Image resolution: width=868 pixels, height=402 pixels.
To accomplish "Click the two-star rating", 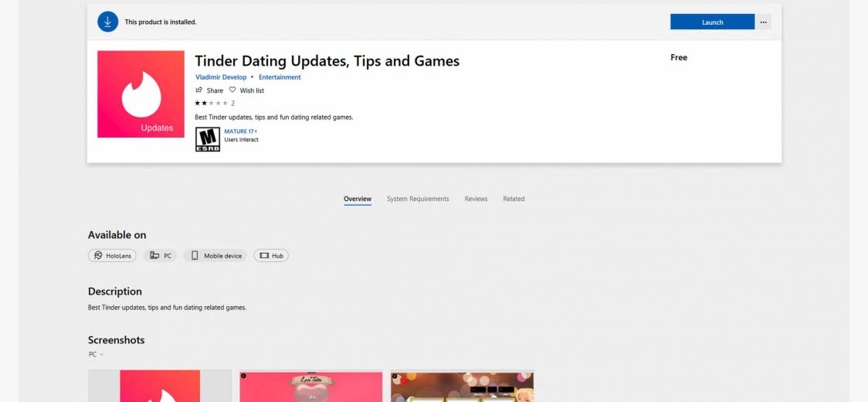I will pyautogui.click(x=211, y=103).
